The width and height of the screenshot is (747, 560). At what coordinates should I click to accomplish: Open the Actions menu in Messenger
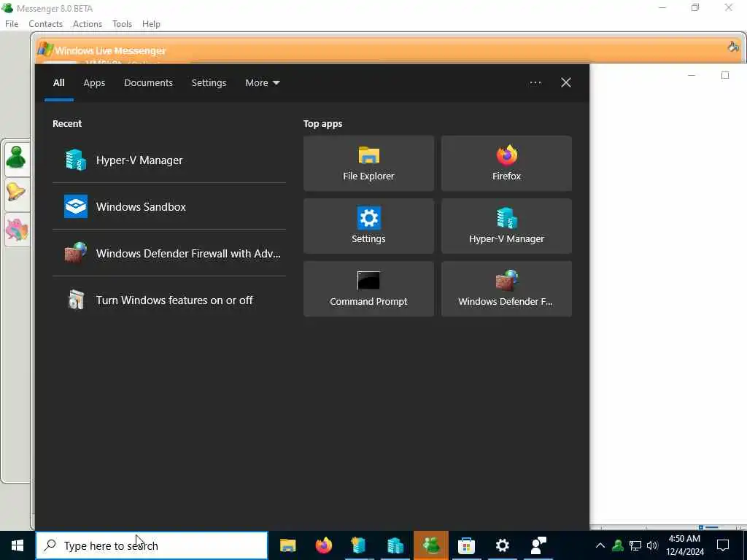point(88,24)
